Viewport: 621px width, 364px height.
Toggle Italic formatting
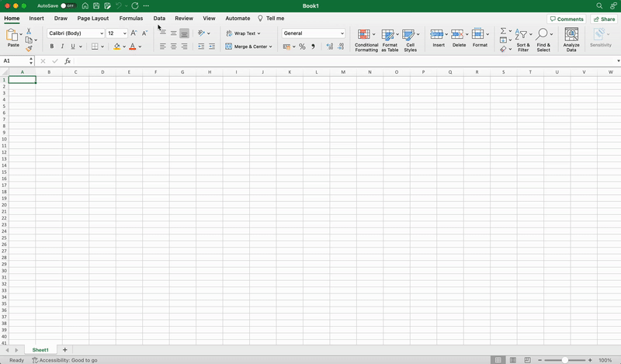pos(63,47)
